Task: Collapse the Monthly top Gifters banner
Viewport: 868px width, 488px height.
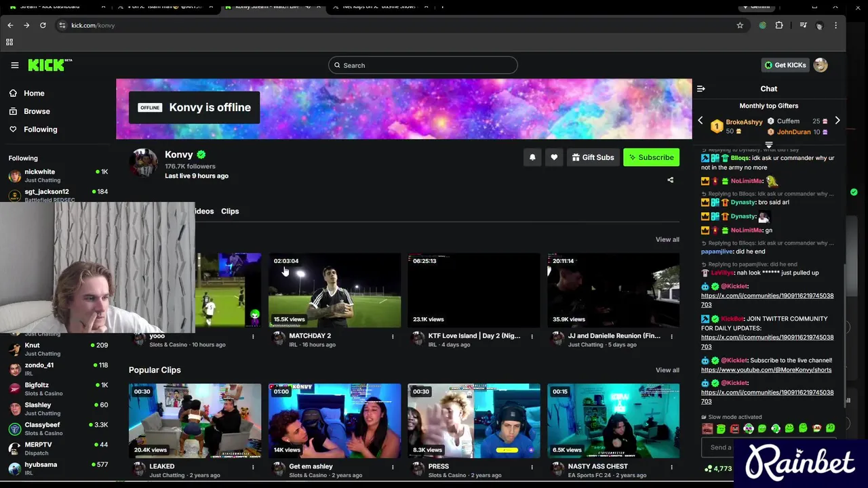Action: click(x=769, y=144)
